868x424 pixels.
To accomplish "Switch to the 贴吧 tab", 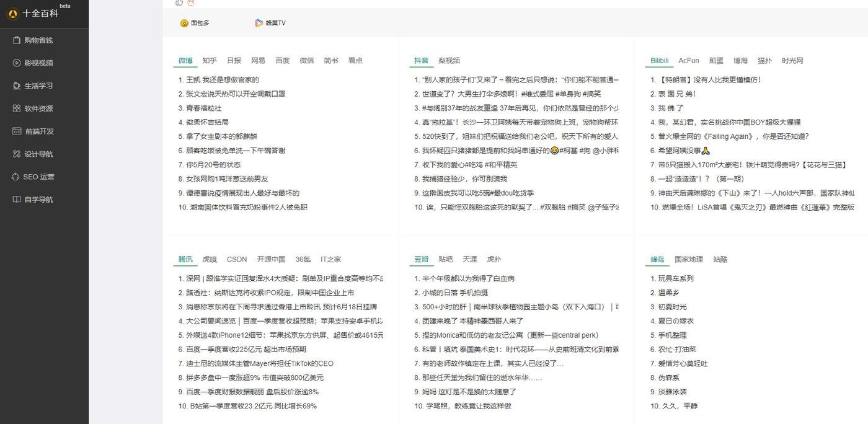I will tap(446, 259).
